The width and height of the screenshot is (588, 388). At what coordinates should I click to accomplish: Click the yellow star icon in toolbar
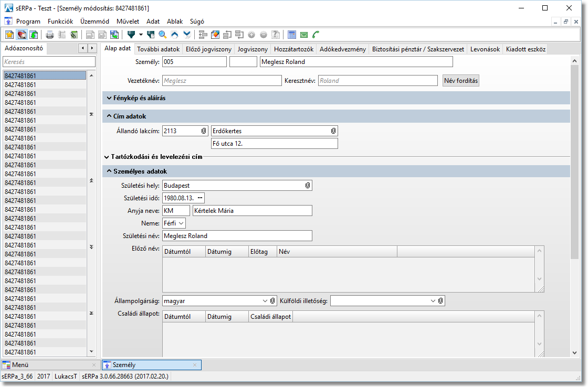(9, 35)
